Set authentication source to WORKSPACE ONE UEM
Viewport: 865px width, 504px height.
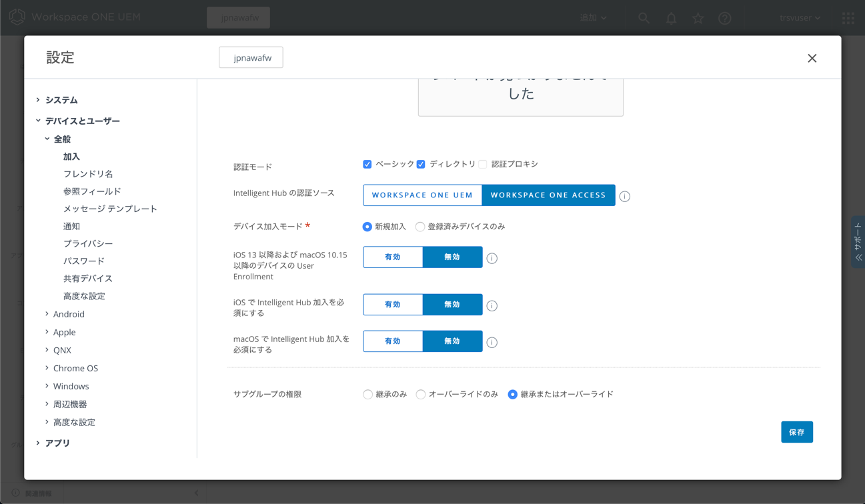tap(422, 195)
